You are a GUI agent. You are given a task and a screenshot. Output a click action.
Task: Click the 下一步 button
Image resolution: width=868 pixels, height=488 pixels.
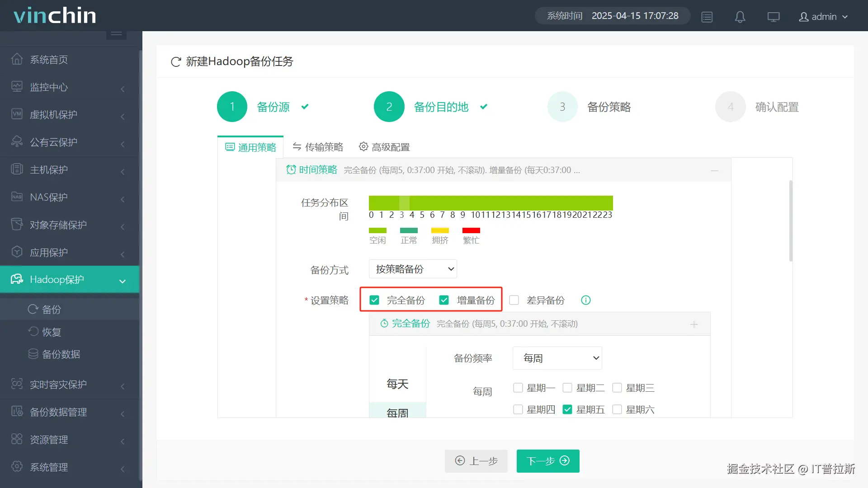click(x=548, y=460)
